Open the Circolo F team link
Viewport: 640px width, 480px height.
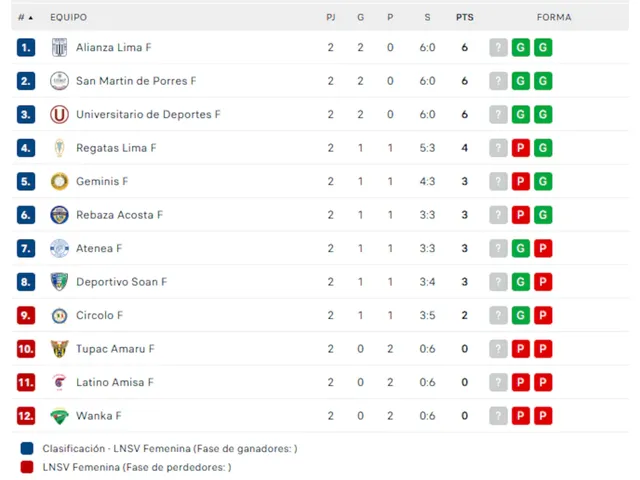[x=100, y=315]
